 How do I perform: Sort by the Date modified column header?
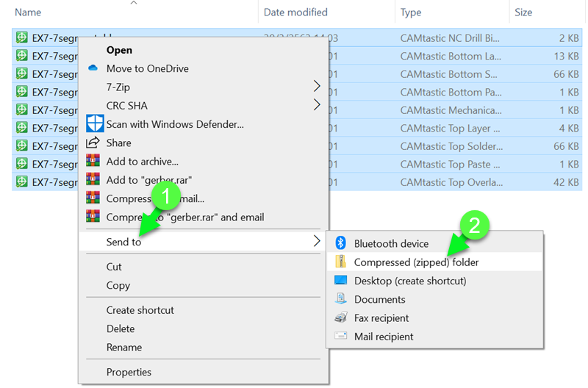point(295,12)
